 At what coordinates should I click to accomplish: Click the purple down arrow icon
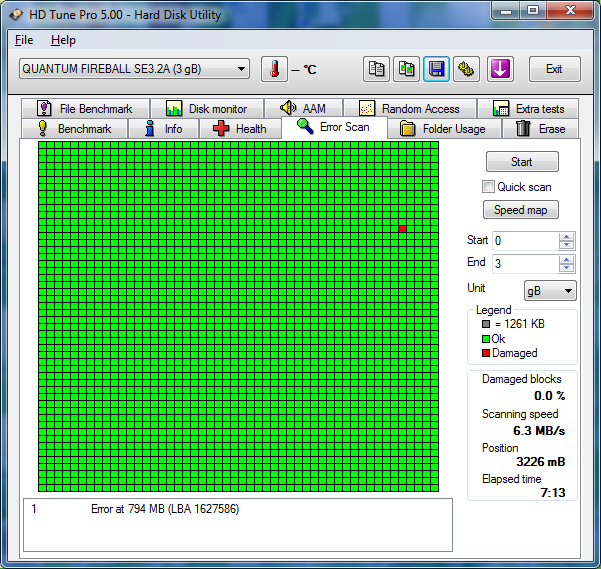click(x=500, y=69)
